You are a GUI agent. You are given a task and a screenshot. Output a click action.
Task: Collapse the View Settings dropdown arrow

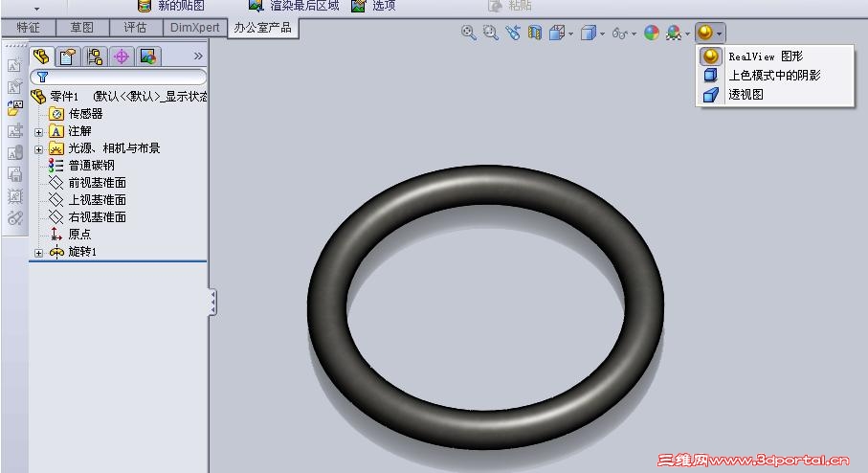click(719, 34)
